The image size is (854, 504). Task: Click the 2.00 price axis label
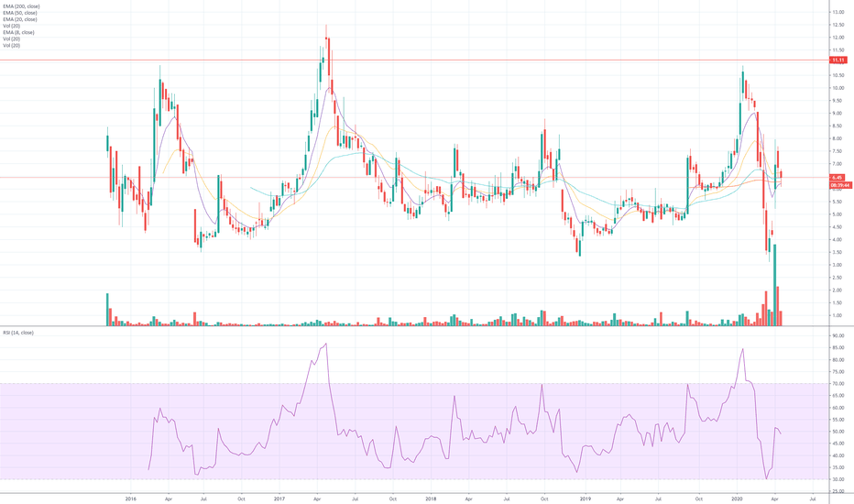838,290
